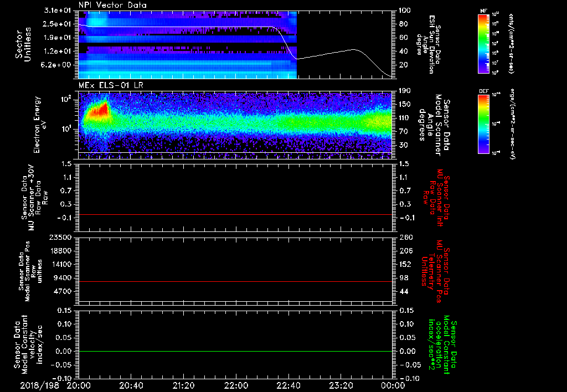Click the 152 telemetry tick value
Image resolution: width=567 pixels, height=392 pixels.
[x=405, y=264]
